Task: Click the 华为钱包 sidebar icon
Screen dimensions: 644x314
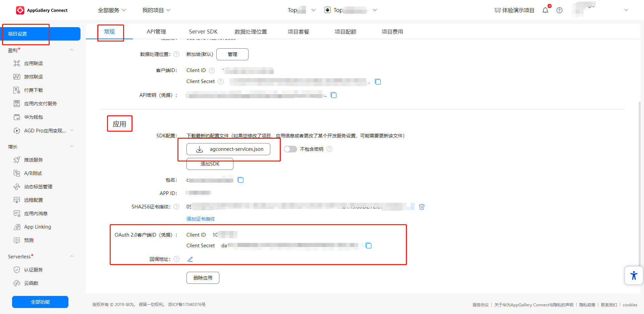Action: point(17,117)
